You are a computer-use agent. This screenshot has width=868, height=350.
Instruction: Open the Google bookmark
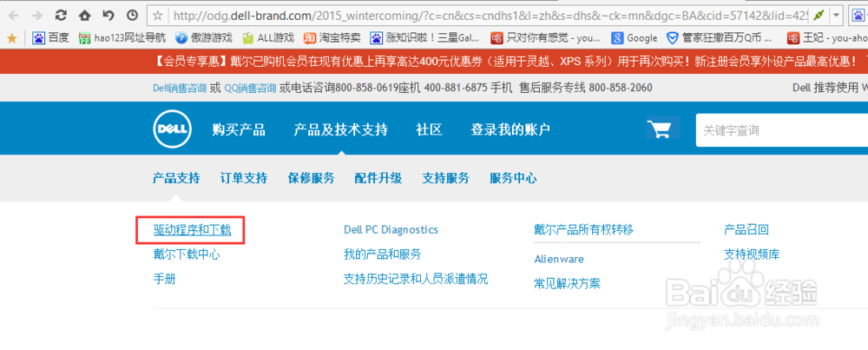tap(634, 38)
